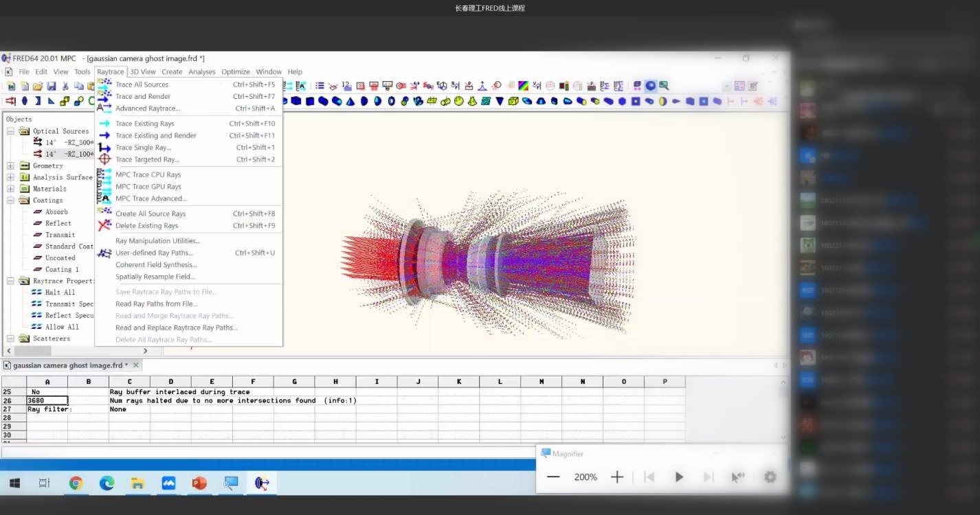This screenshot has width=980, height=515.
Task: Click the User-defined Ray Paths icon
Action: pos(104,253)
